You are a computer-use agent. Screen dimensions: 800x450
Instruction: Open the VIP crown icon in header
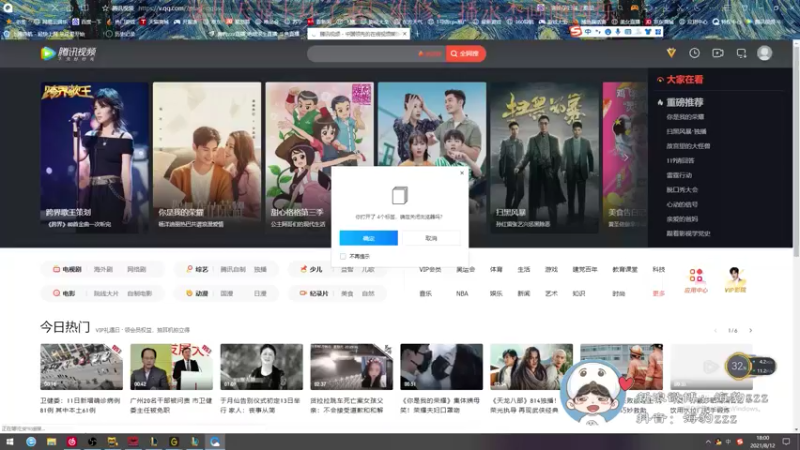[671, 53]
